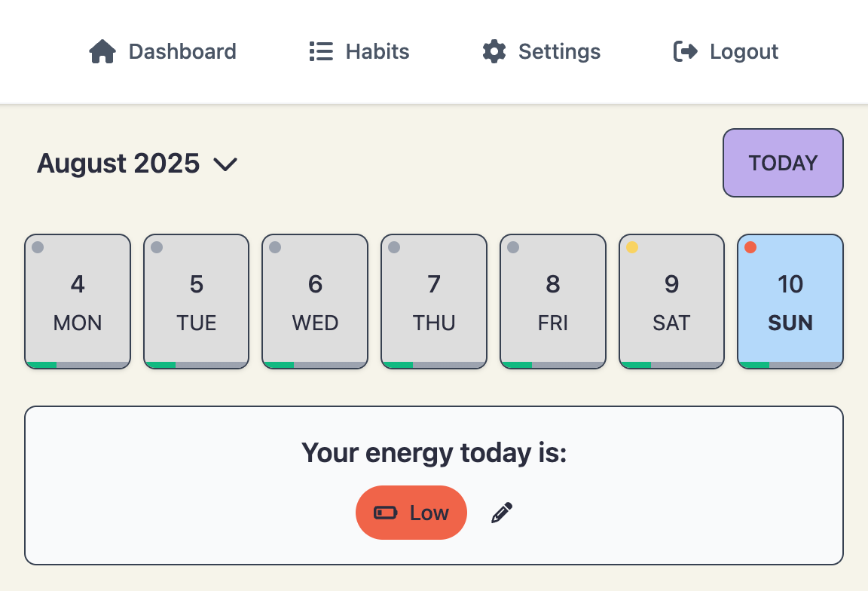Click the Low energy level button
Image resolution: width=868 pixels, height=591 pixels.
point(411,513)
